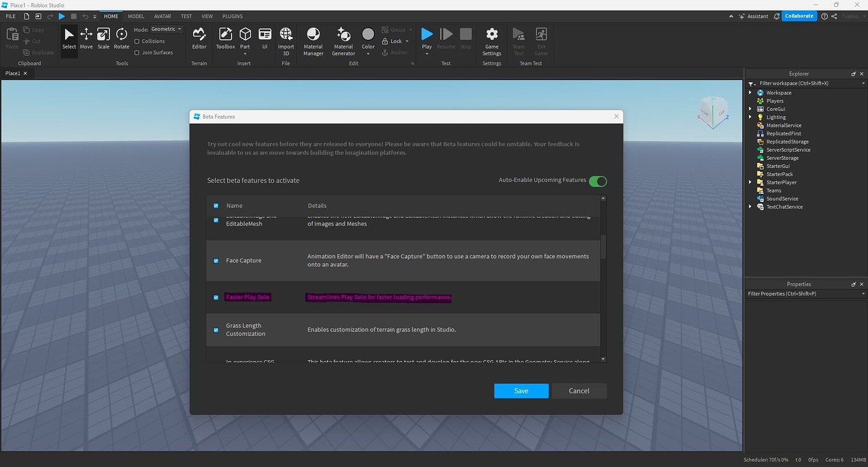Expand the StarterPlayer tree node
This screenshot has height=467, width=868.
(x=750, y=183)
